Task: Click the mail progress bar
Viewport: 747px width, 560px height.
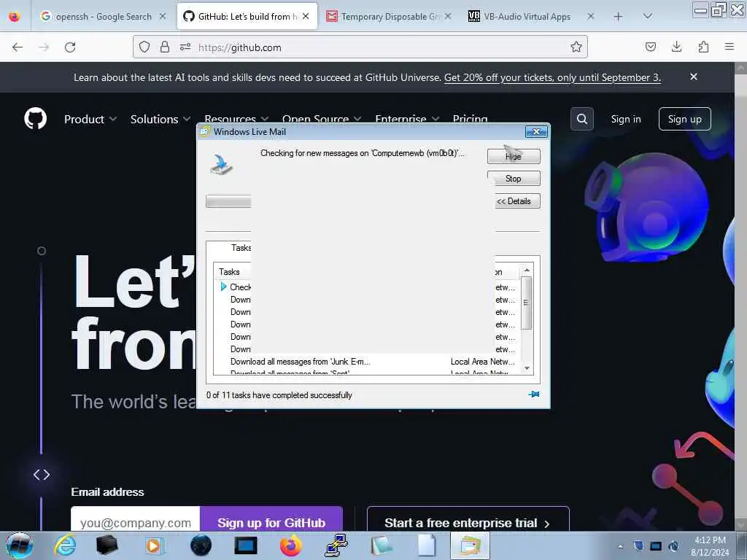Action: [228, 201]
